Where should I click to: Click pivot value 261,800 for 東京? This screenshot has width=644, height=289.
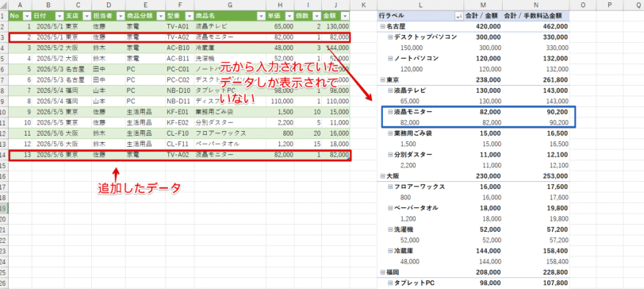(536, 79)
